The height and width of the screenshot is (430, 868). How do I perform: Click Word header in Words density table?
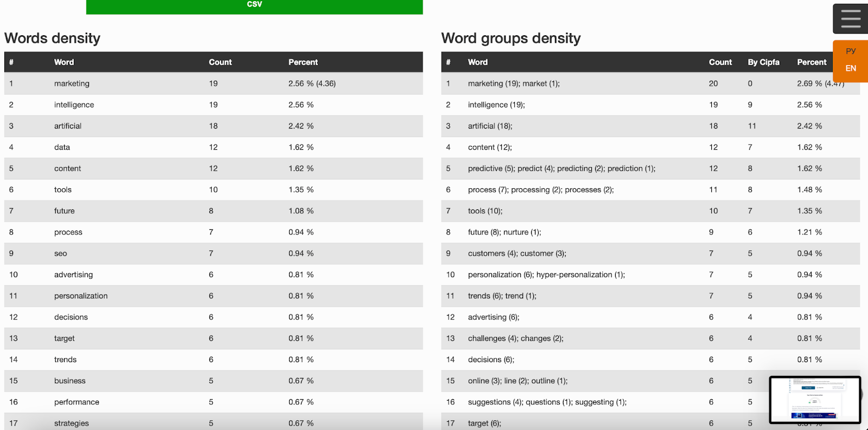click(64, 62)
